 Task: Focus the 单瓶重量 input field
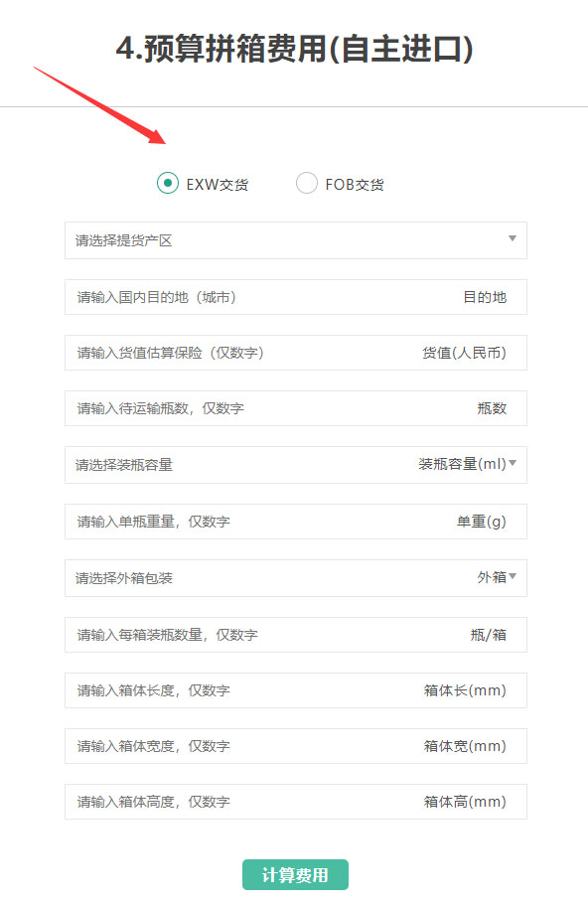point(296,522)
